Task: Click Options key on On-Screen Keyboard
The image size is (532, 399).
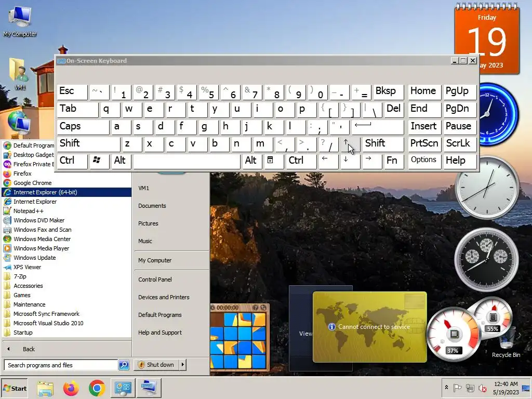Action: (x=424, y=161)
